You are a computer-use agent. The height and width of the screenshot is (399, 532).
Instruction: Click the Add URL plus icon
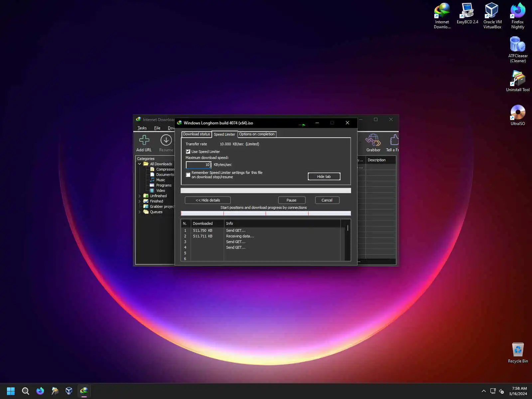coord(144,140)
